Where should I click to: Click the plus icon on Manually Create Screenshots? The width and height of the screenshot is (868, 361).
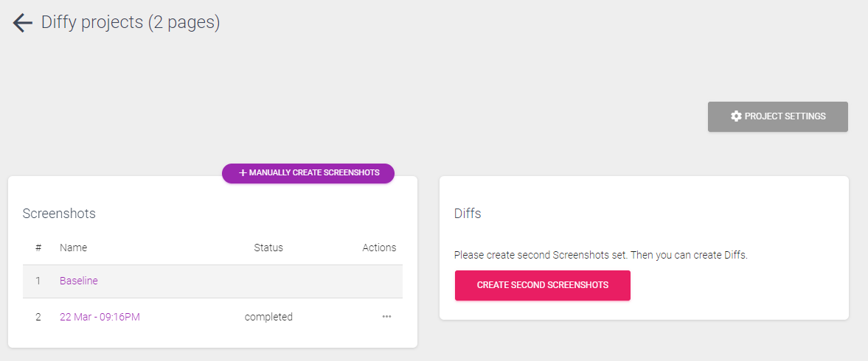243,173
